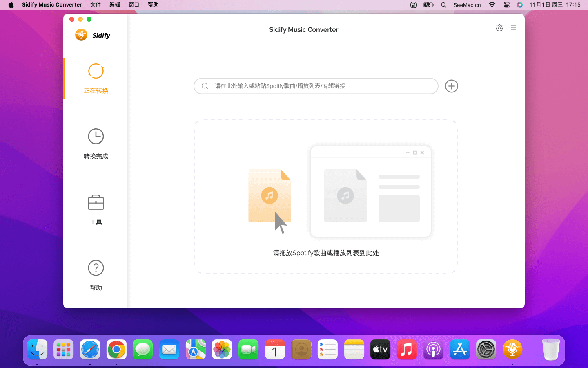
Task: Click the battery status icon
Action: click(428, 5)
